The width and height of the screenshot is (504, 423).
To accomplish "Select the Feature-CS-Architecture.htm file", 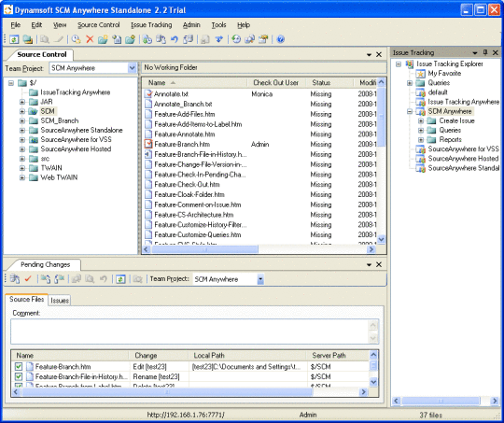I will click(x=194, y=215).
